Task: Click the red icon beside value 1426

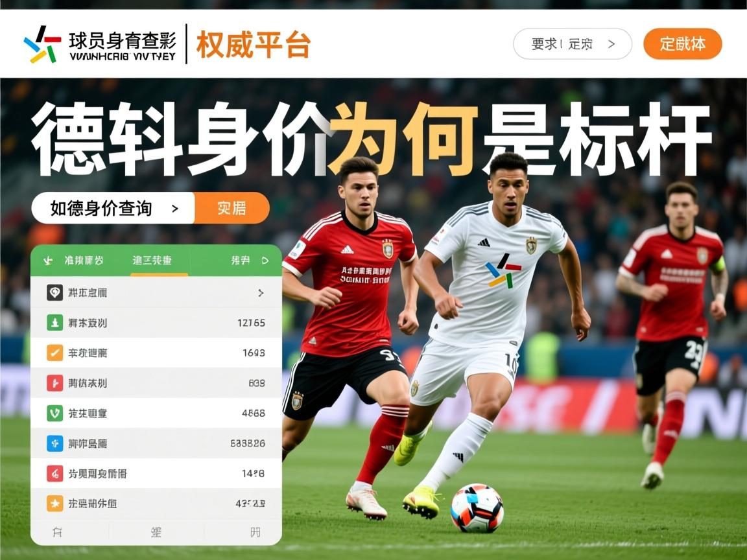Action: click(x=54, y=473)
